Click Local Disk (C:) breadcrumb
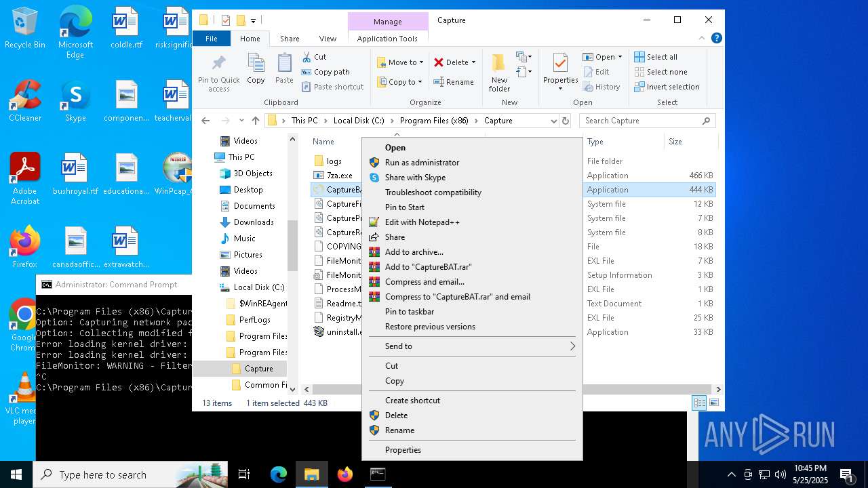The height and width of the screenshot is (488, 868). [x=359, y=121]
